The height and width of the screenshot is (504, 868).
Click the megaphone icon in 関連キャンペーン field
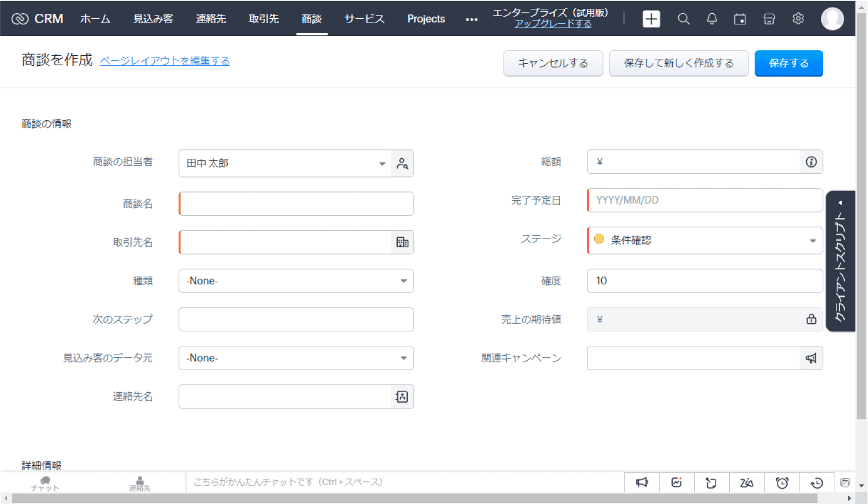(x=811, y=358)
